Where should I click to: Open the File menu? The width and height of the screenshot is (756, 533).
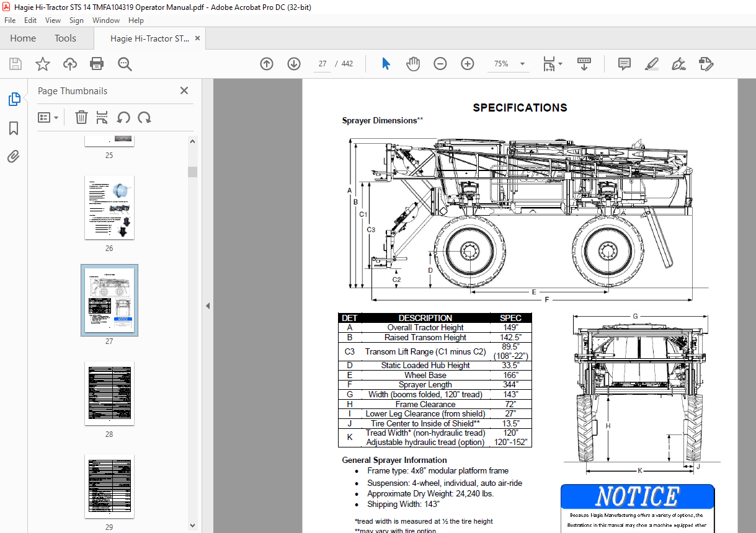pyautogui.click(x=10, y=20)
